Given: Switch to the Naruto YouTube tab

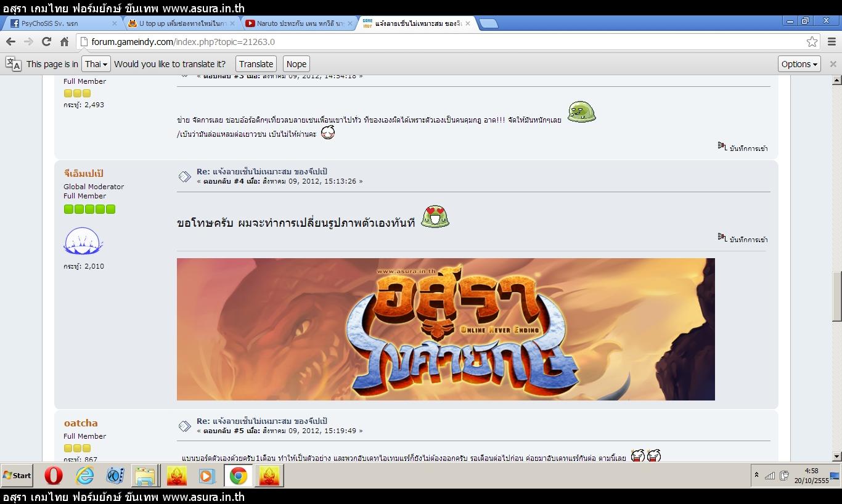Looking at the screenshot, I should click(298, 23).
